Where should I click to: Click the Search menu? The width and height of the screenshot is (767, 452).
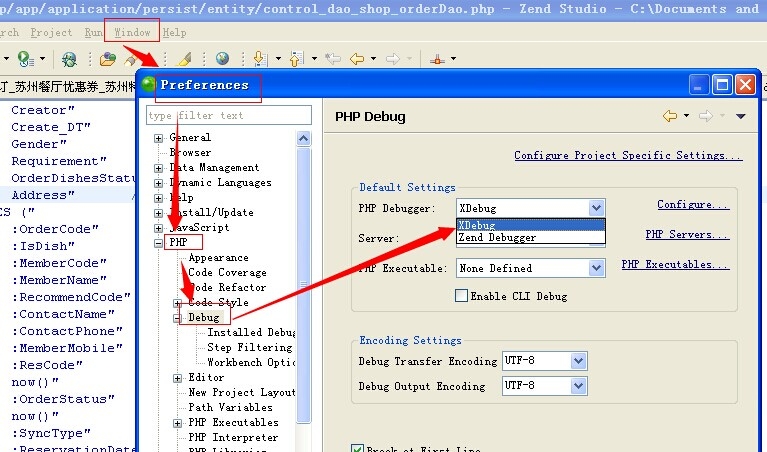tap(9, 32)
